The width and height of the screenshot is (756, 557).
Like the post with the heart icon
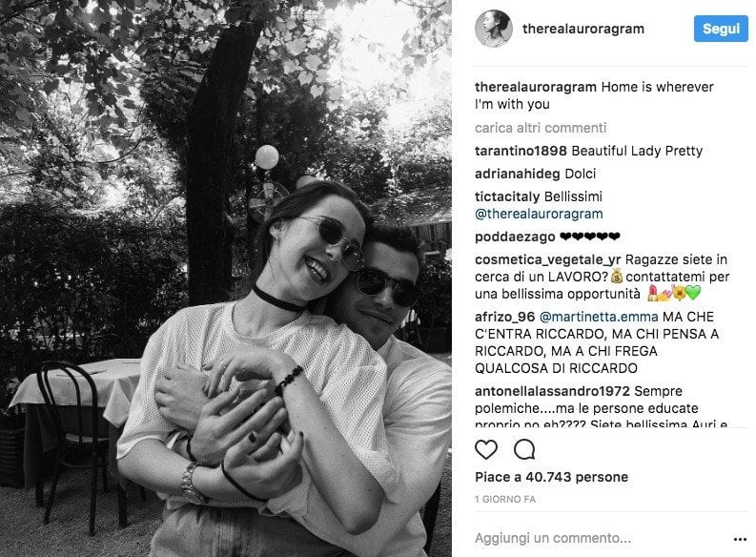pyautogui.click(x=486, y=449)
